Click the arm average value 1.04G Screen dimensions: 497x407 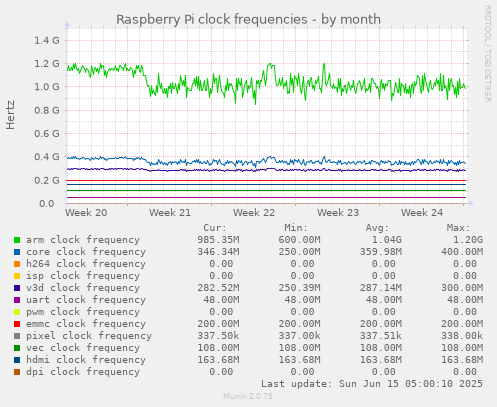click(x=387, y=240)
